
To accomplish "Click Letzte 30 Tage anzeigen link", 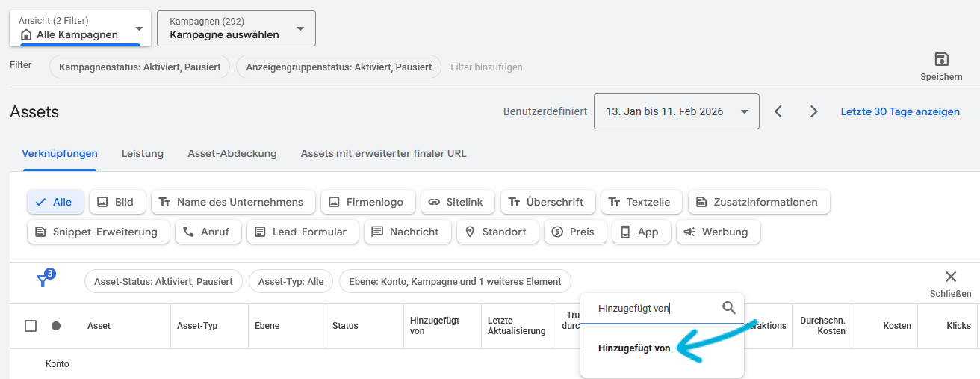I will [900, 111].
